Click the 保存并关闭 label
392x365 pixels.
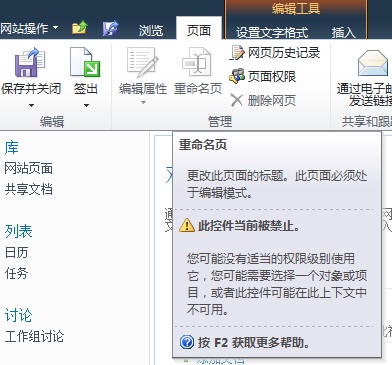coord(31,89)
